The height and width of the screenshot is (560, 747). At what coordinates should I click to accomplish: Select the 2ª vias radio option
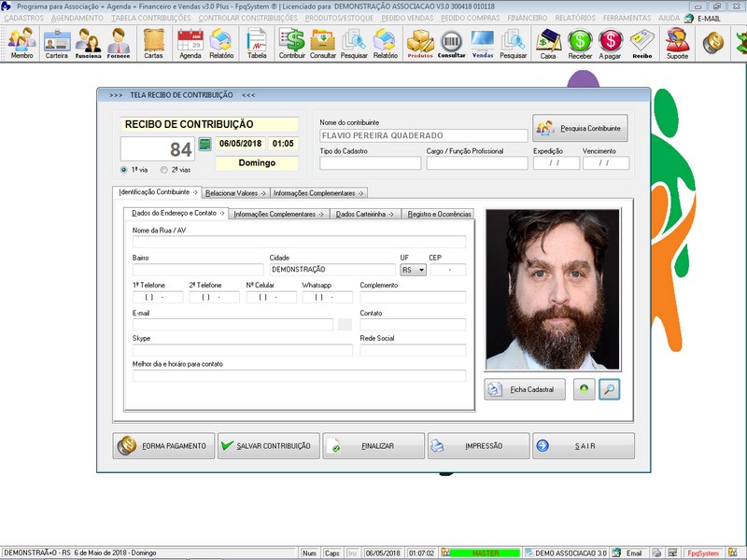pyautogui.click(x=164, y=170)
